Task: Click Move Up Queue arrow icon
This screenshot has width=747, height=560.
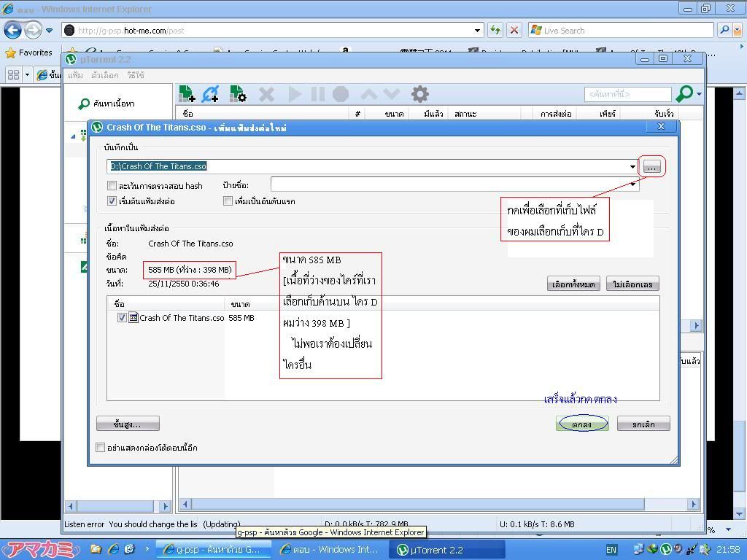Action: [369, 94]
